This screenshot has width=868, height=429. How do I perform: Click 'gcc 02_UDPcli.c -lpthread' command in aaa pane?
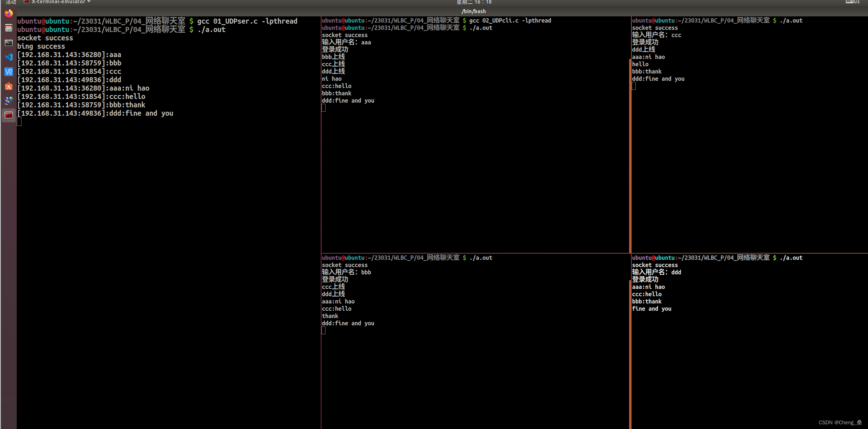coord(510,21)
